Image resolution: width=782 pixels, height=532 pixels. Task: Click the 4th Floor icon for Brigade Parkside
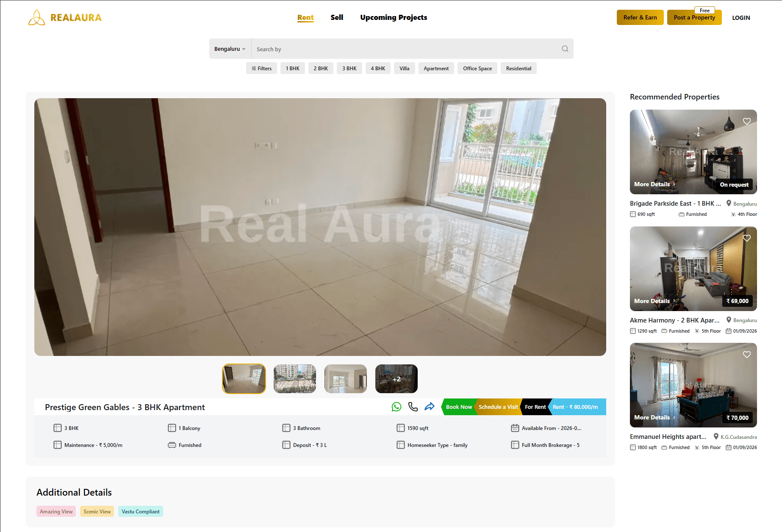click(x=733, y=214)
